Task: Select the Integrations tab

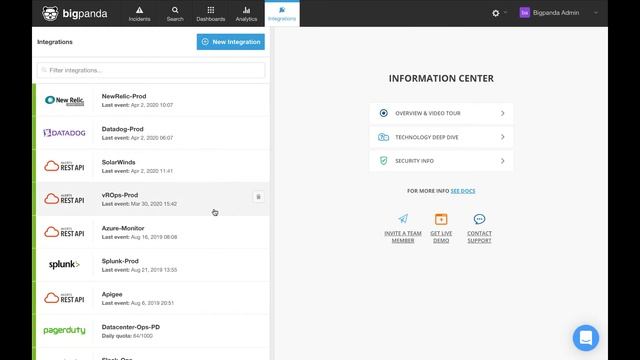Action: (x=282, y=13)
